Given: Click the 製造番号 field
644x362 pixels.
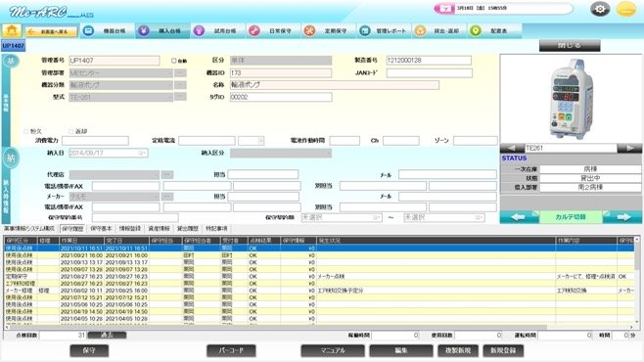Looking at the screenshot, I should (429, 61).
